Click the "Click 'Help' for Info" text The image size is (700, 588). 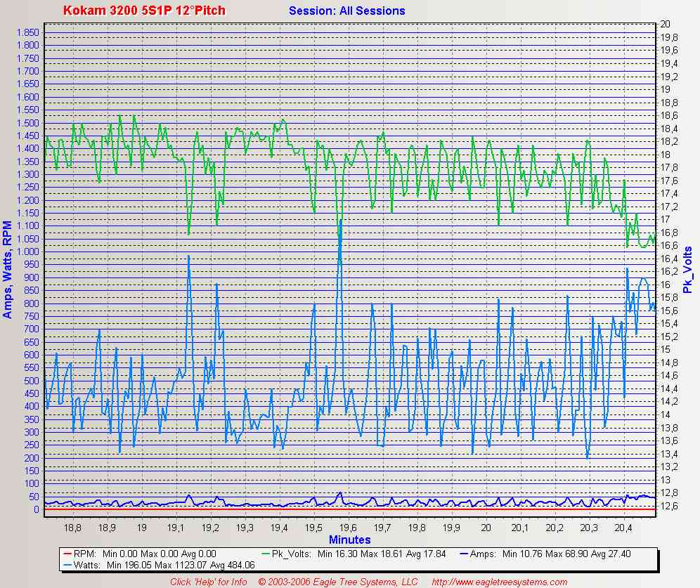pyautogui.click(x=207, y=582)
